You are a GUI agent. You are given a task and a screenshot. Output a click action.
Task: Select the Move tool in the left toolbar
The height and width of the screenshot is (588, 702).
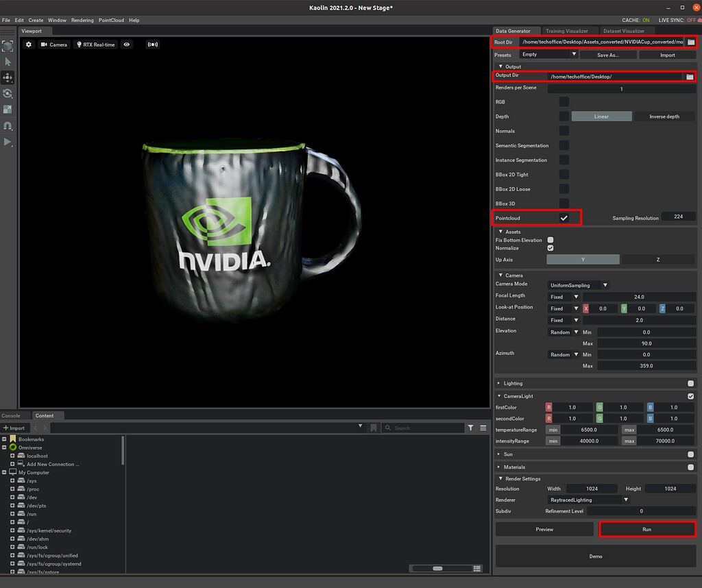[8, 77]
